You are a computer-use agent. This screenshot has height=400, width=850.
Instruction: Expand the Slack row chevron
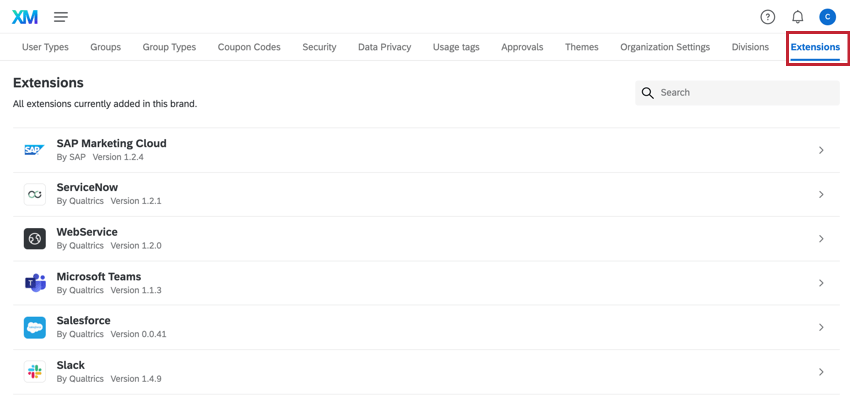(821, 372)
